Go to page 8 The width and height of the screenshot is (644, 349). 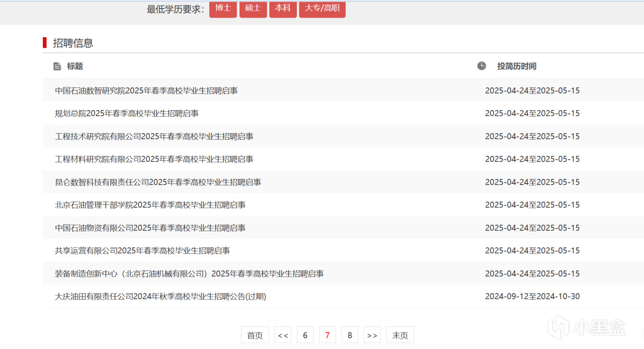click(x=350, y=335)
